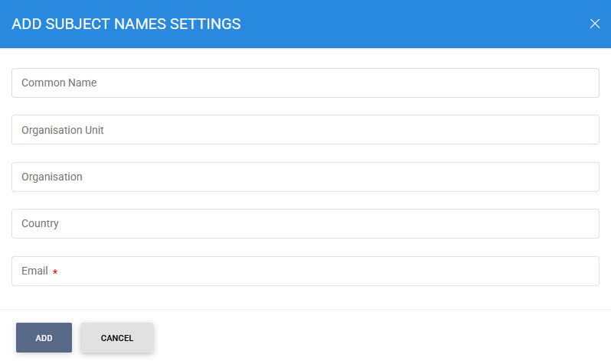Focus the Organisation Unit text box
611x364 pixels.
pos(305,130)
